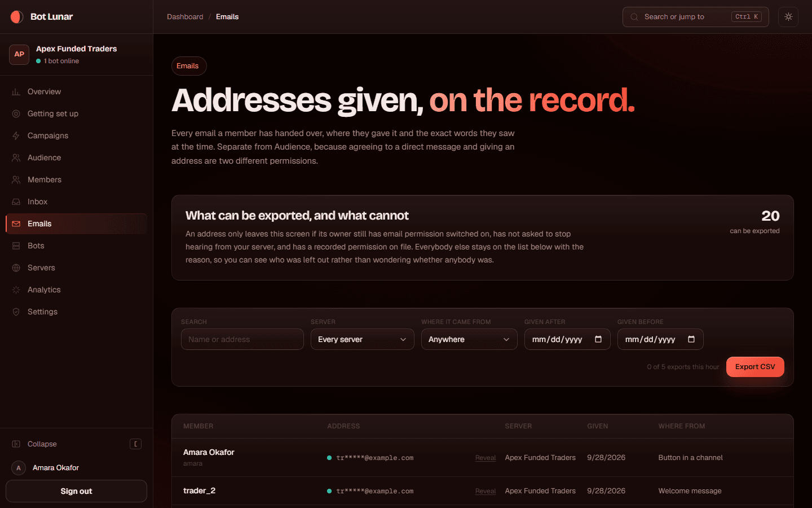The width and height of the screenshot is (812, 508).
Task: Click the Member column header
Action: 198,426
